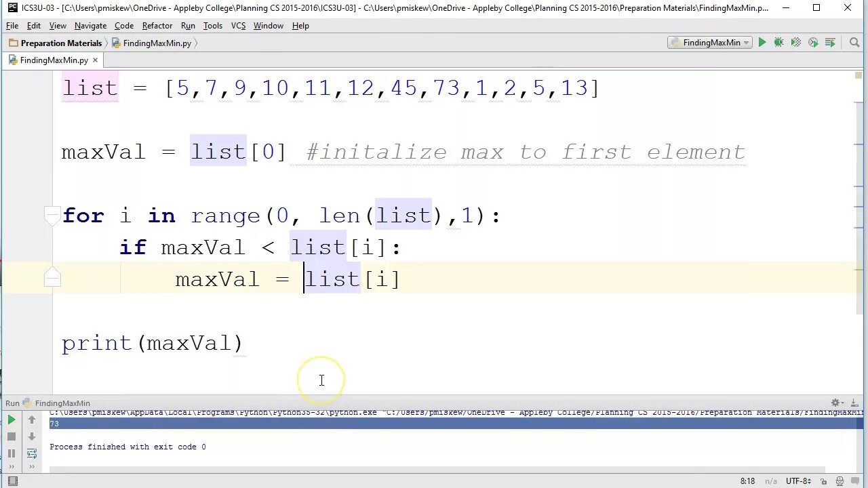Open the File menu
Viewport: 868px width, 488px height.
[x=12, y=26]
